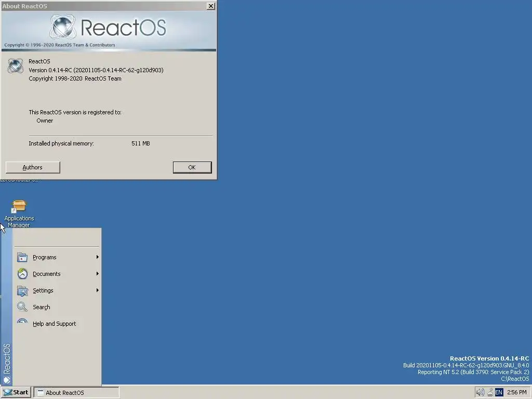The width and height of the screenshot is (532, 399).
Task: Open Settings in the Start menu
Action: [x=57, y=290]
